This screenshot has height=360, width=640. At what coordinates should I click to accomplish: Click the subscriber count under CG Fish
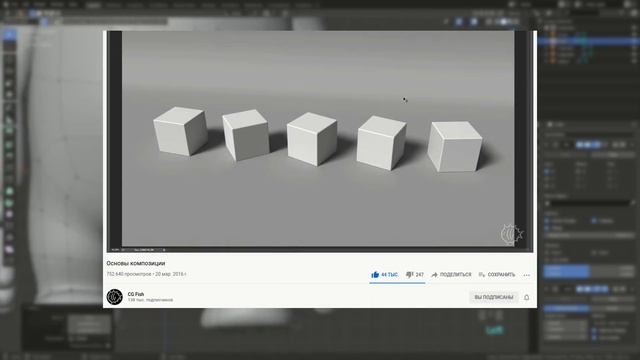point(150,300)
